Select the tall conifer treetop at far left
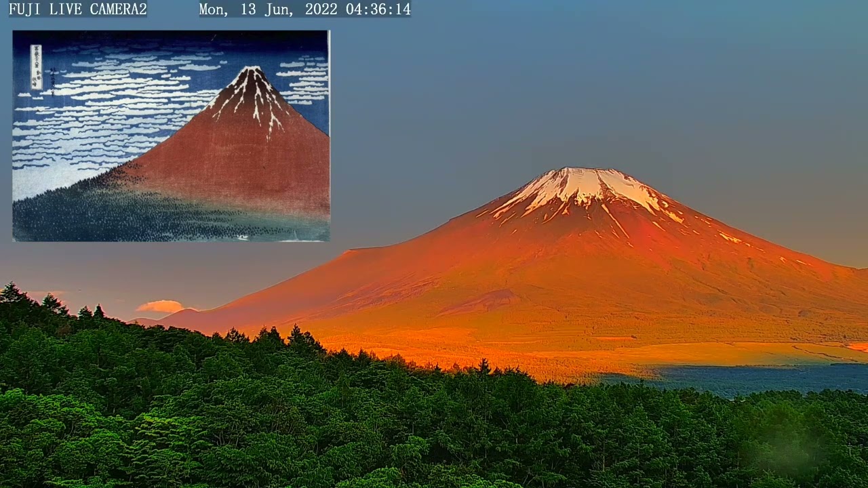 pyautogui.click(x=10, y=291)
